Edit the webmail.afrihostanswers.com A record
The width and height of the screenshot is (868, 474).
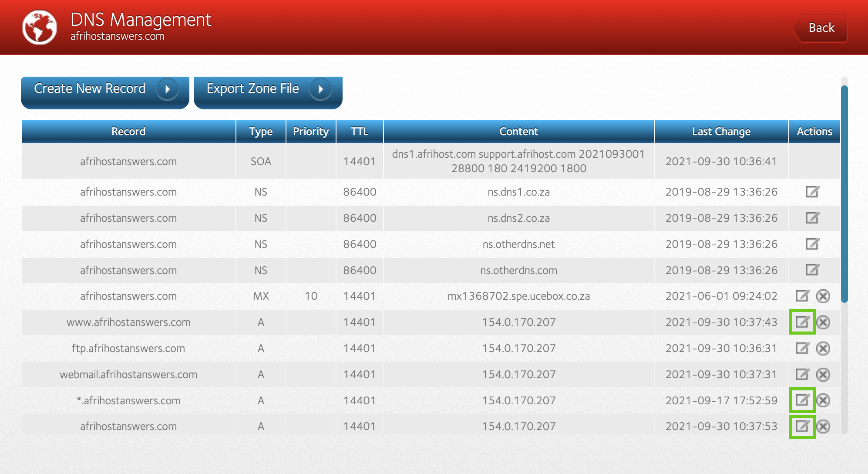pos(802,375)
